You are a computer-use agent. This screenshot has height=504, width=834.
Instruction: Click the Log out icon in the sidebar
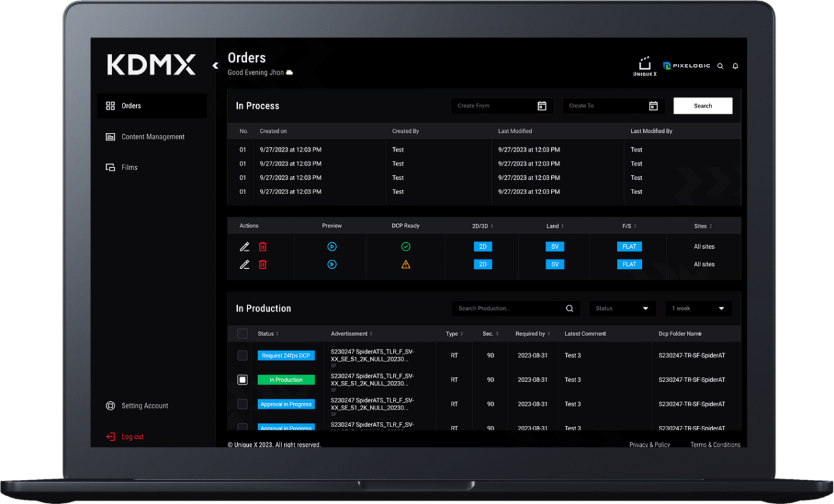111,436
